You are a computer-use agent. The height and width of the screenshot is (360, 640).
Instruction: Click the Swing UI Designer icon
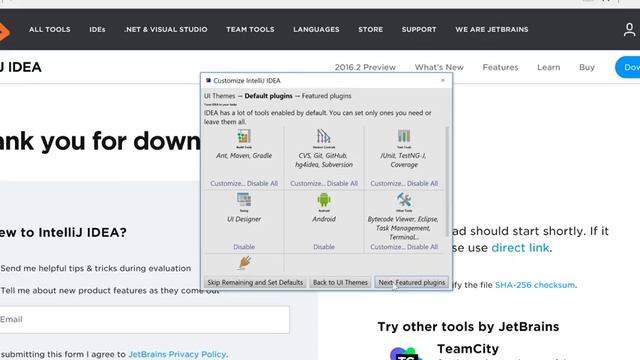click(x=244, y=200)
